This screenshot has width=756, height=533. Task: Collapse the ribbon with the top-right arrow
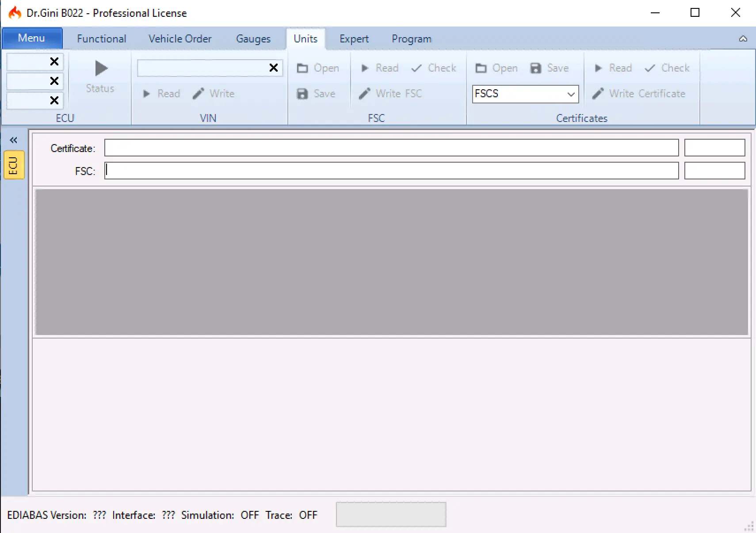[x=743, y=39]
